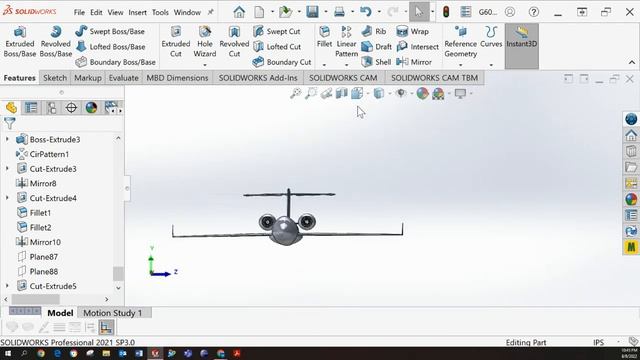Screen dimensions: 640x360
Task: Expand the Cut-Extrude3 feature
Action: coord(7,169)
